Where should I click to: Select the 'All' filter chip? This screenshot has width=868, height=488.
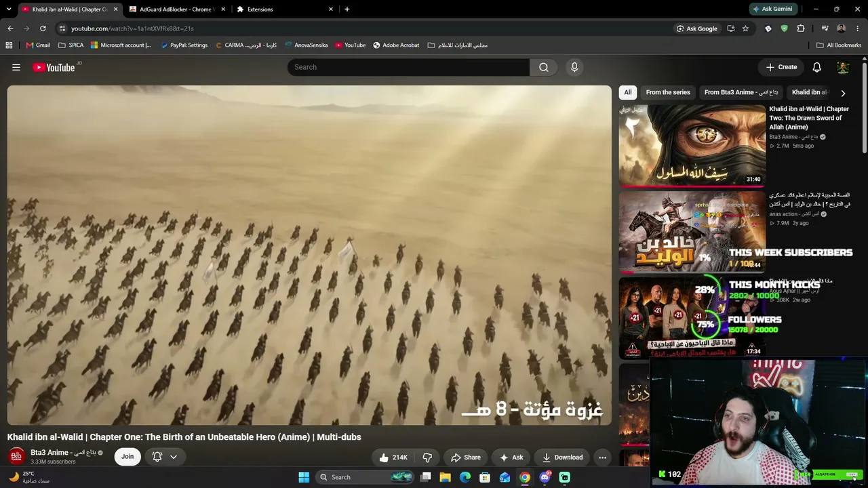[x=628, y=92]
